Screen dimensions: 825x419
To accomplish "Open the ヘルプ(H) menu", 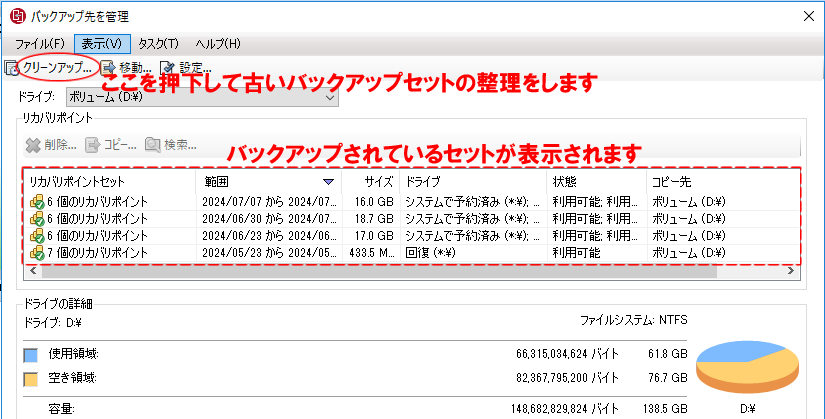I will point(218,44).
